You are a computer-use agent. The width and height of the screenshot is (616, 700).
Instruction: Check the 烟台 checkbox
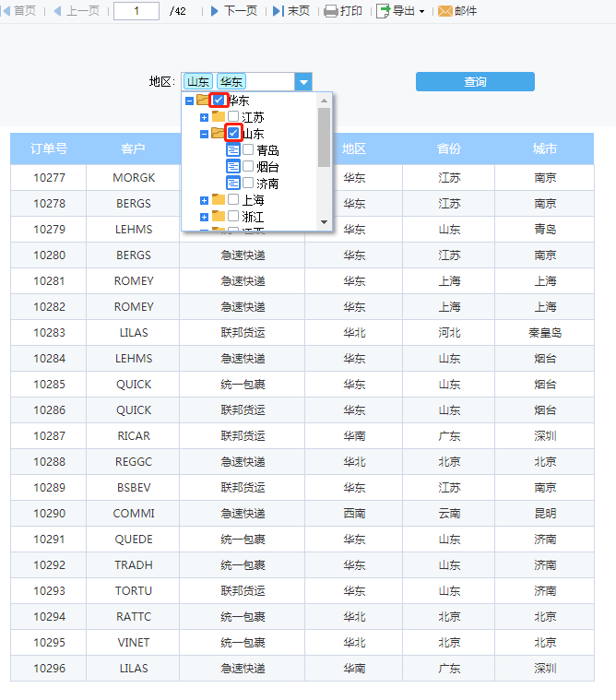click(248, 166)
